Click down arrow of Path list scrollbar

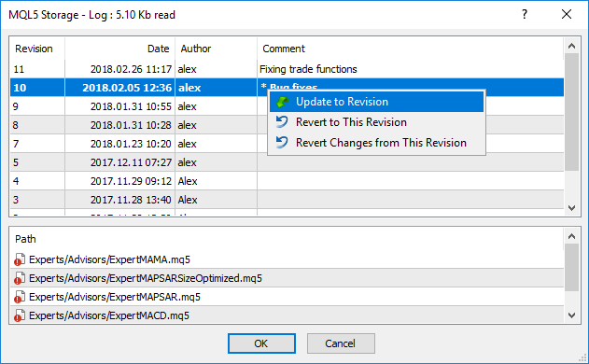tap(571, 315)
